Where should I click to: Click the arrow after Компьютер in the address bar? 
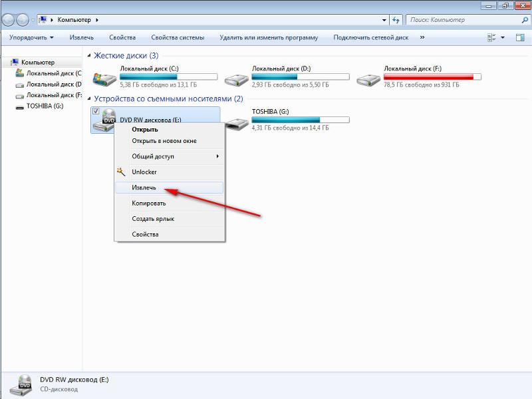click(97, 20)
